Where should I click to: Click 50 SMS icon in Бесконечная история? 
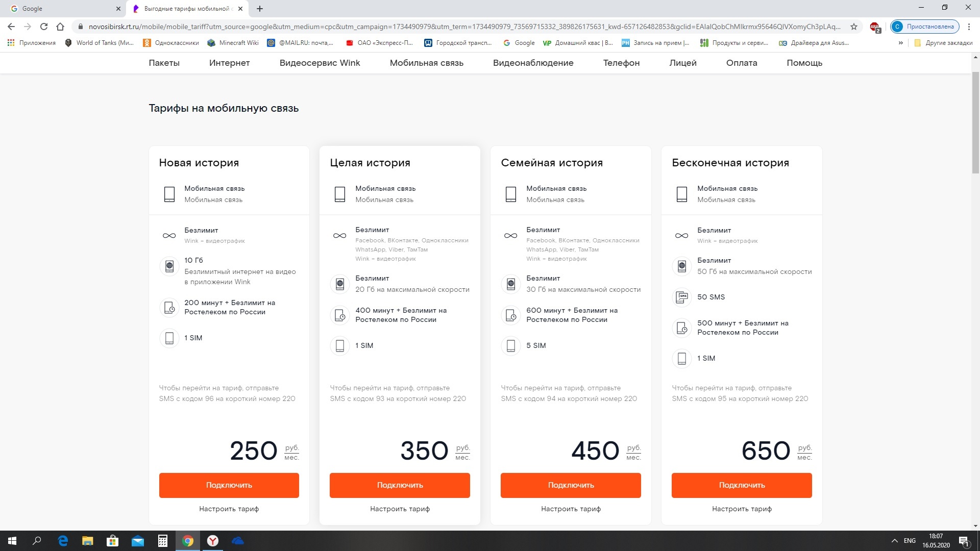682,297
